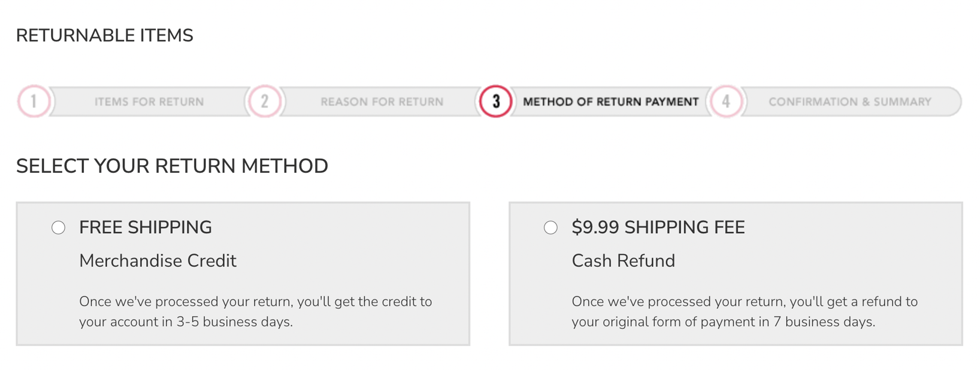
Task: Click the step 3 circle icon
Action: [496, 101]
